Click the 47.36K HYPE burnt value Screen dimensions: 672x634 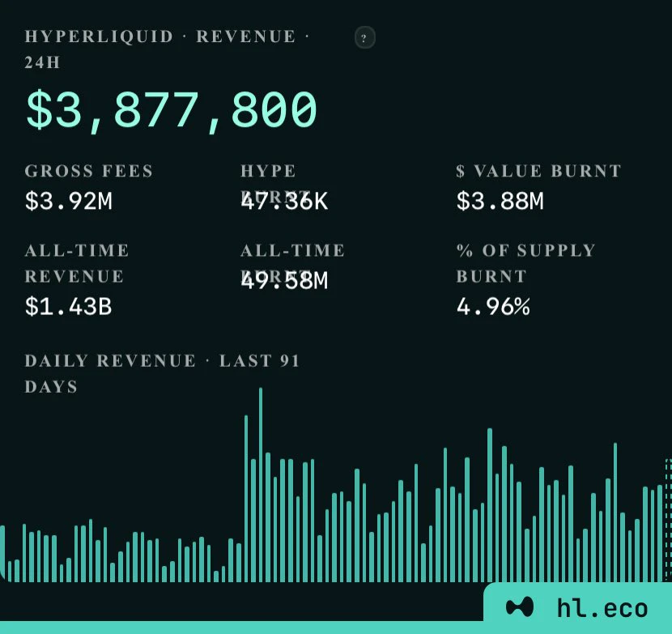click(x=284, y=201)
